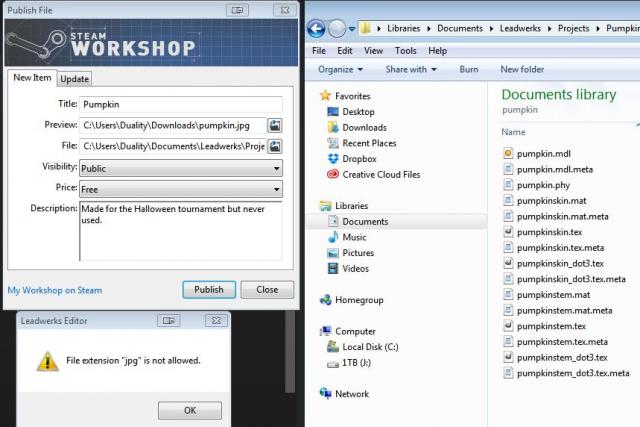Open the Visibility dropdown set to Public
640x427 pixels.
click(180, 168)
